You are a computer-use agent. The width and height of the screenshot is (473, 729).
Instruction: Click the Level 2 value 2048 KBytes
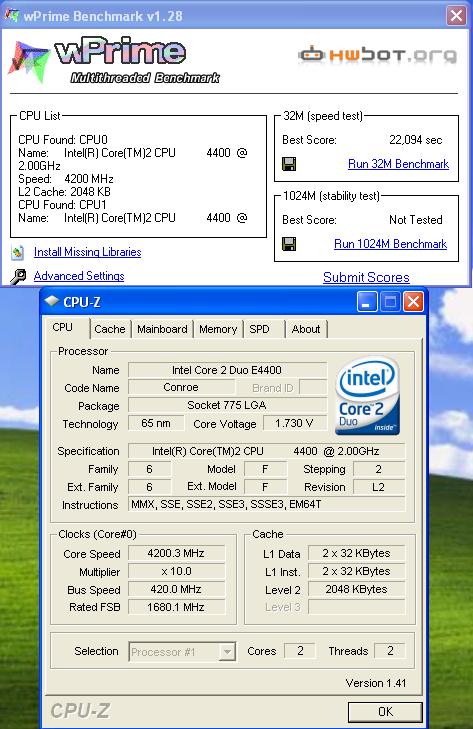click(x=356, y=590)
